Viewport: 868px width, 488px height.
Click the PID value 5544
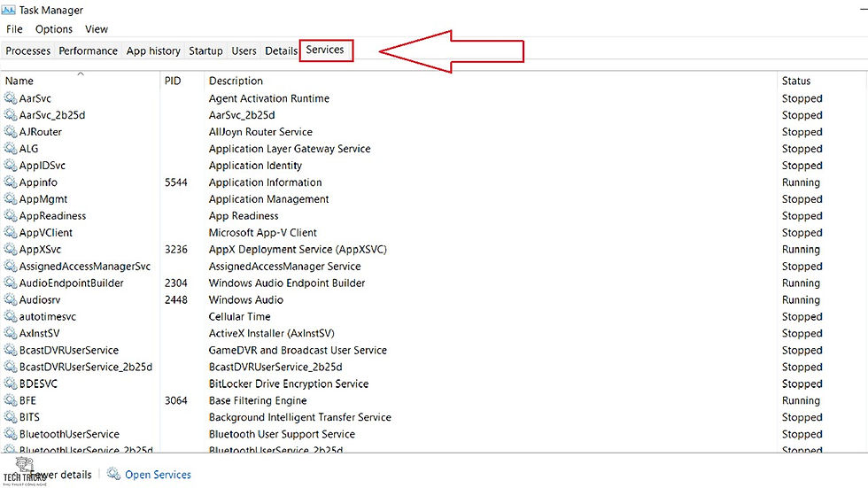point(176,182)
